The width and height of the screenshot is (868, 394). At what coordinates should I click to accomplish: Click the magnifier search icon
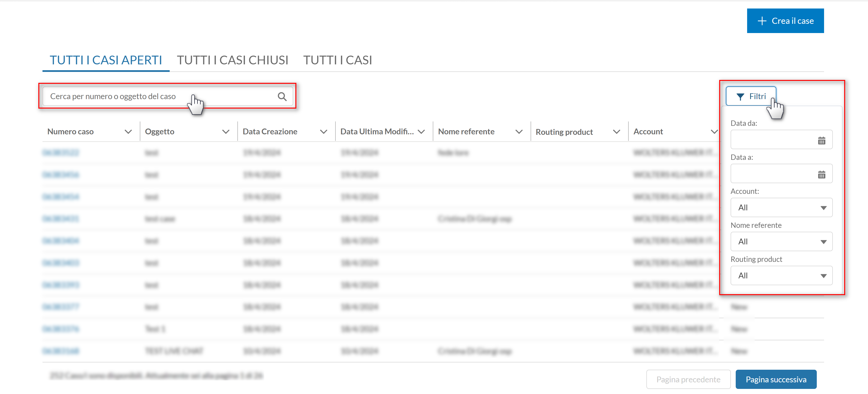(x=282, y=97)
